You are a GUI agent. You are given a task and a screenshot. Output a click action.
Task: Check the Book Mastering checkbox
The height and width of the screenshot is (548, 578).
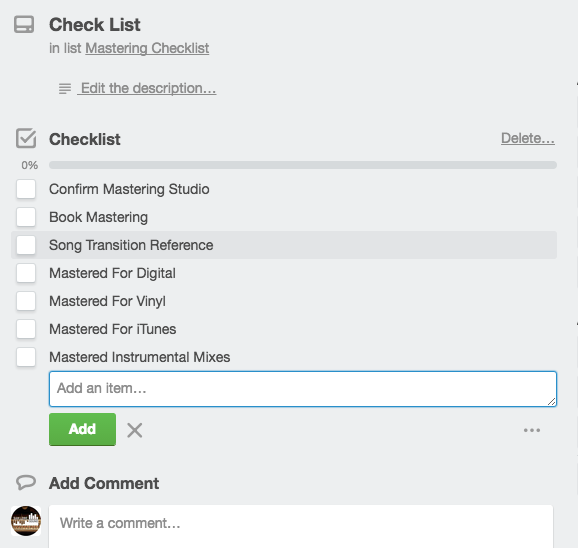coord(26,217)
